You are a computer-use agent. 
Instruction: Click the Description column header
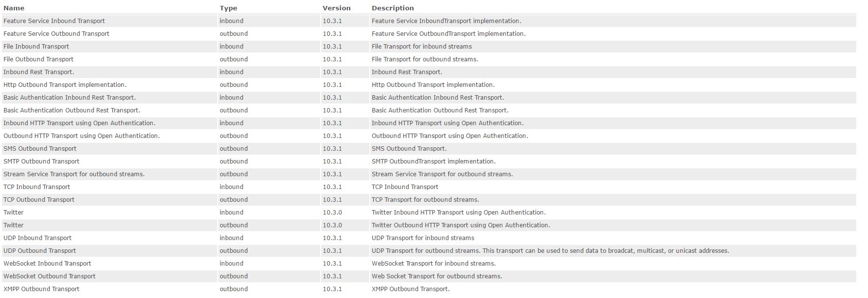(x=393, y=8)
